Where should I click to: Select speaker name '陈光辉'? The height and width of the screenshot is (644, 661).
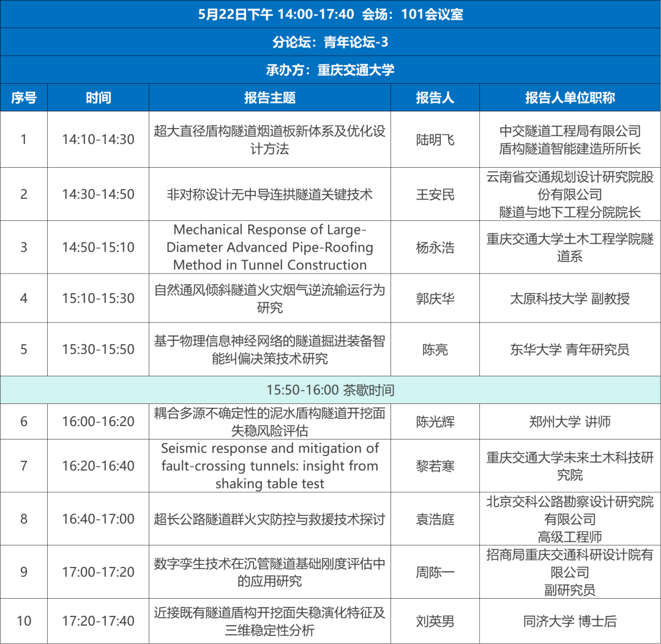[x=435, y=422]
